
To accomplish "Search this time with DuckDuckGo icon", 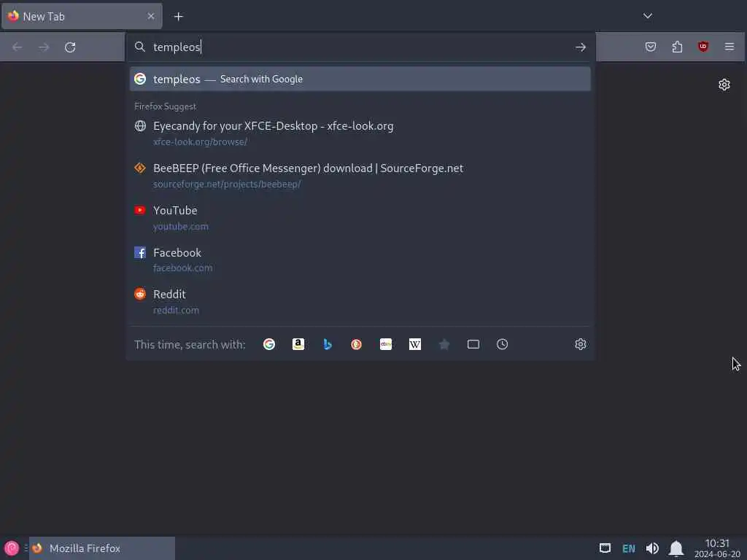I will [356, 344].
